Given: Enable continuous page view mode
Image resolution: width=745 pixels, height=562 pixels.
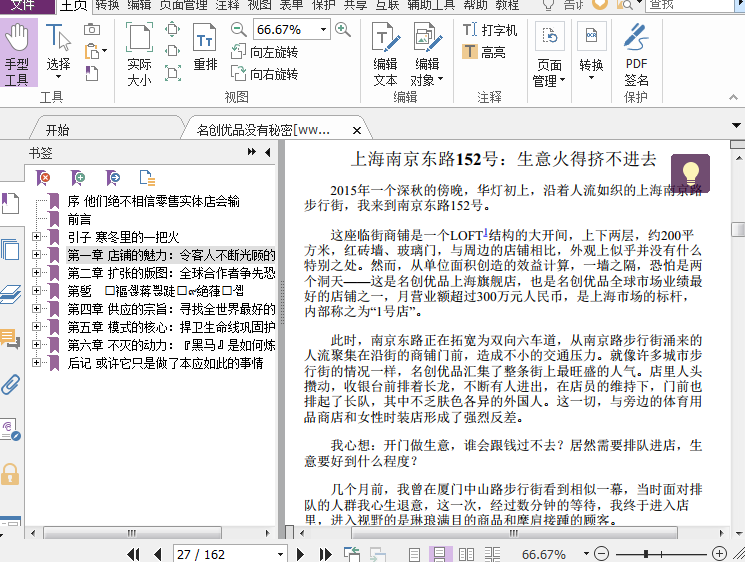Looking at the screenshot, I should [440, 554].
